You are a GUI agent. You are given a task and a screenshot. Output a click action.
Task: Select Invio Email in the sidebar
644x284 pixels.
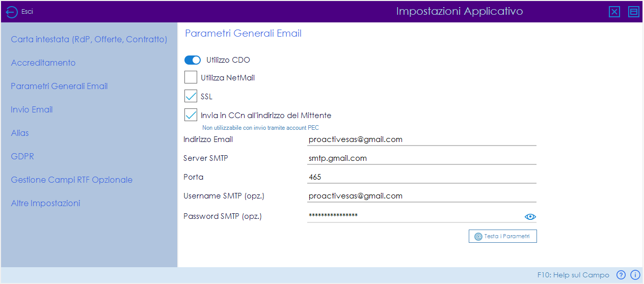[x=32, y=109]
